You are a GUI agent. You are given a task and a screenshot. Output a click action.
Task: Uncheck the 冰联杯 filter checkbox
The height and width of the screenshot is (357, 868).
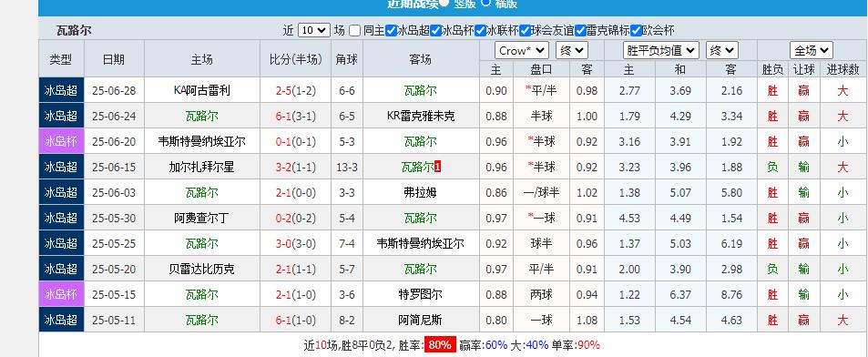[x=480, y=30]
